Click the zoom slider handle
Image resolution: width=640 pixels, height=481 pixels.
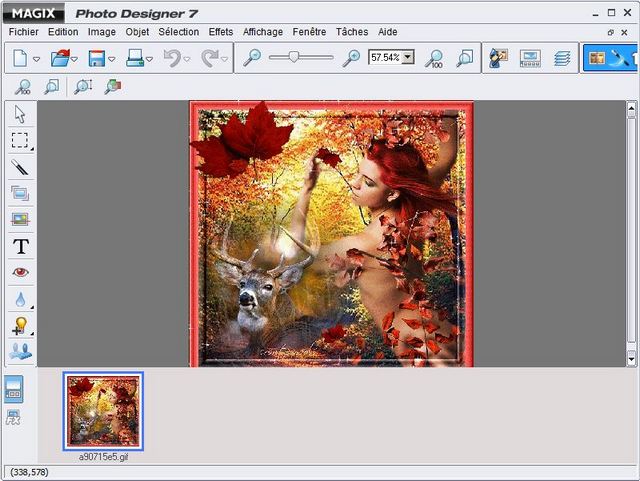294,57
